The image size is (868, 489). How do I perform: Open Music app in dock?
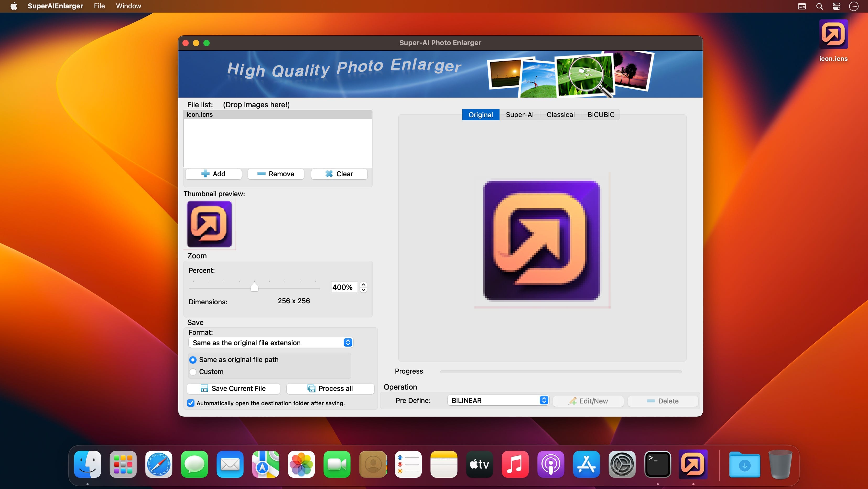[x=515, y=464]
